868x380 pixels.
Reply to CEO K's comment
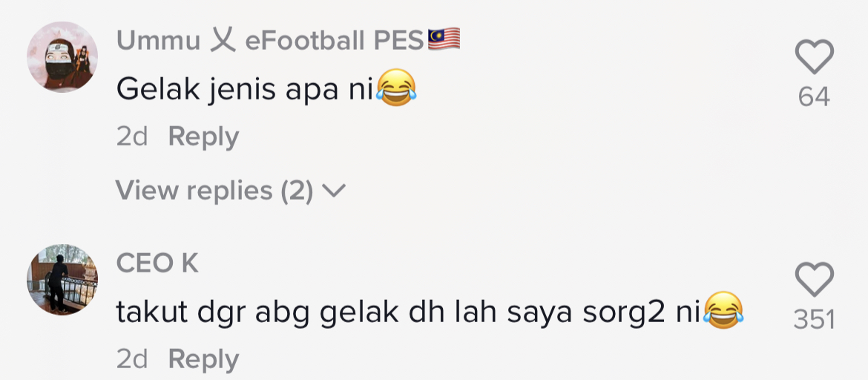pos(203,360)
